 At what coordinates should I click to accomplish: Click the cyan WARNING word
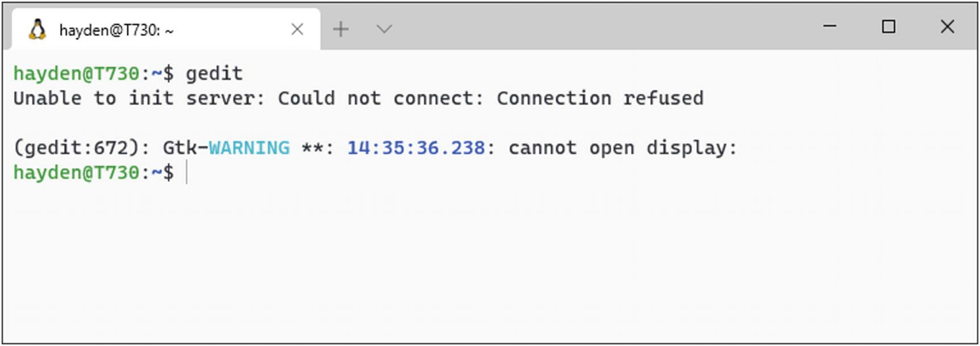[x=249, y=148]
